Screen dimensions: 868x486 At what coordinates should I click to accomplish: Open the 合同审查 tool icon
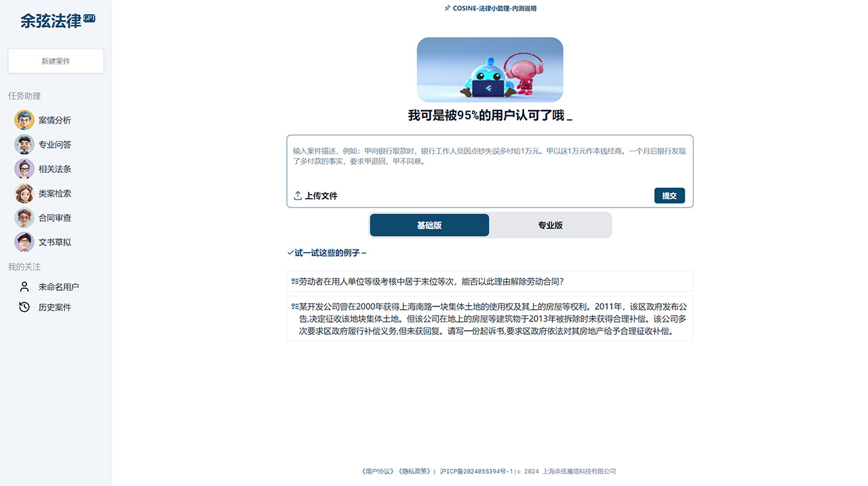click(24, 217)
